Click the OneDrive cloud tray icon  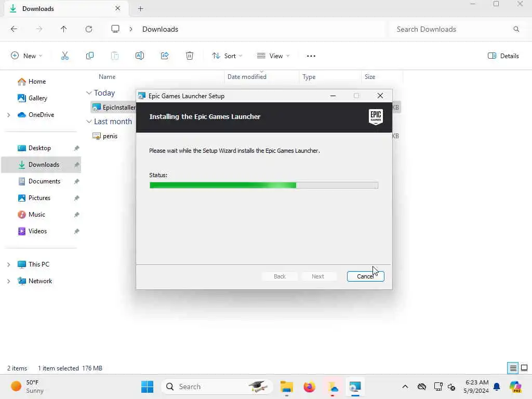click(x=422, y=387)
